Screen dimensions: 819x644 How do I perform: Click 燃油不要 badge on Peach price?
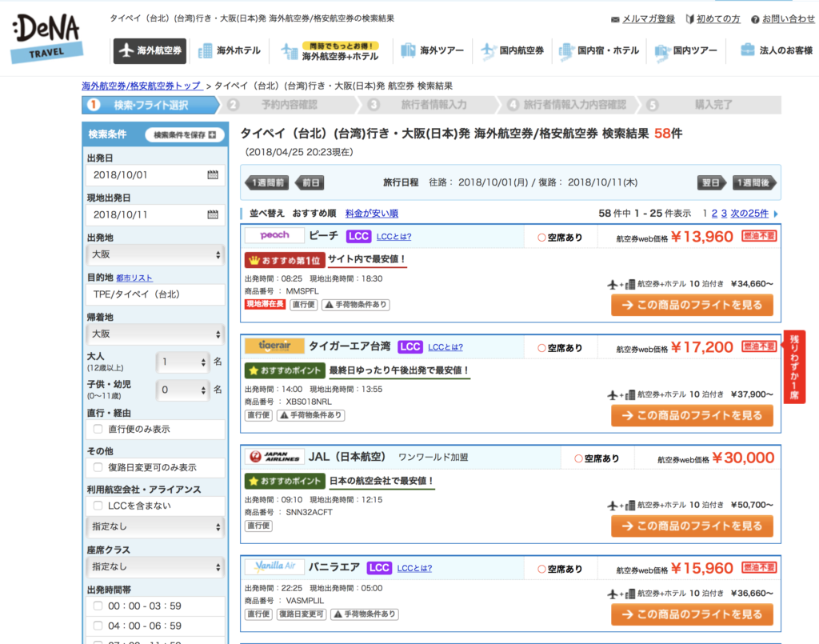(759, 236)
